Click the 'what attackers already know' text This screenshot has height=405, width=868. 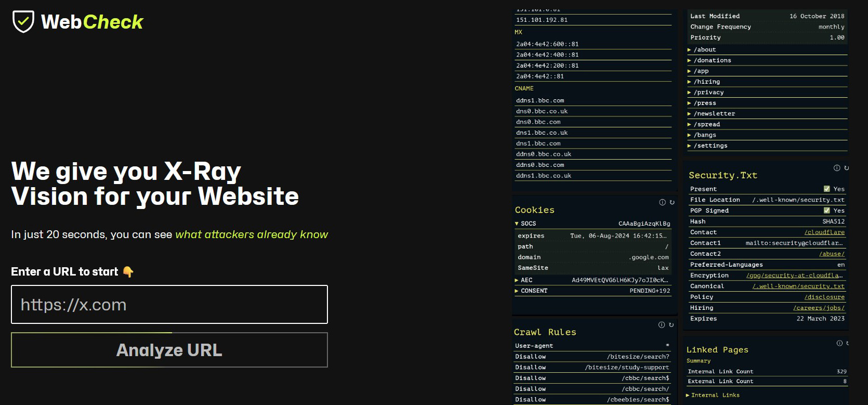pyautogui.click(x=252, y=234)
